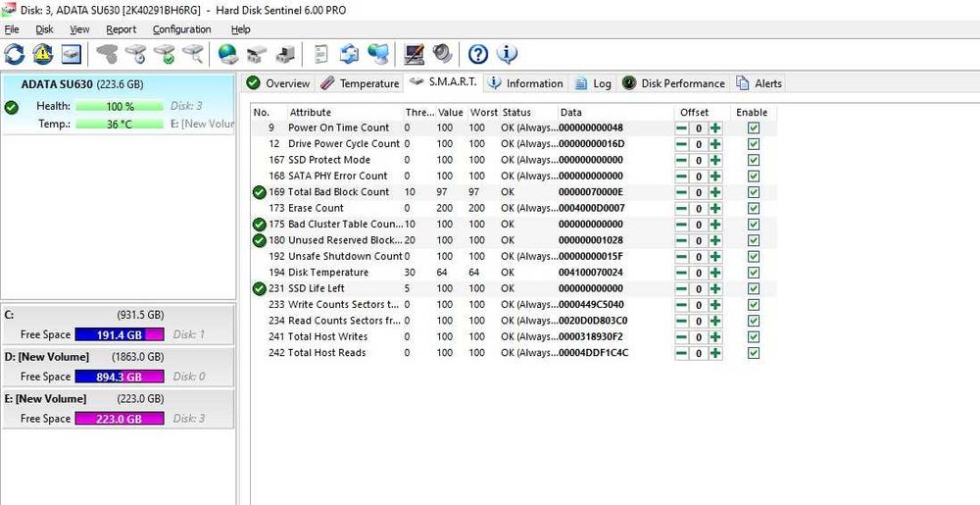
Task: Open the Disk menu
Action: [44, 29]
